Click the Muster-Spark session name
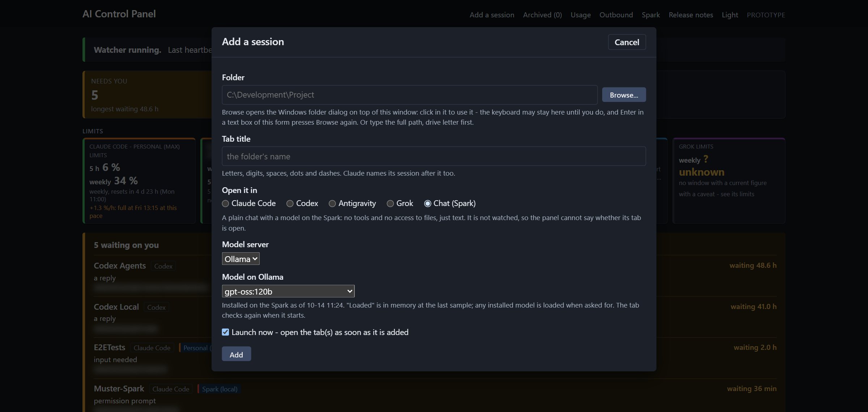The height and width of the screenshot is (412, 868). tap(119, 389)
